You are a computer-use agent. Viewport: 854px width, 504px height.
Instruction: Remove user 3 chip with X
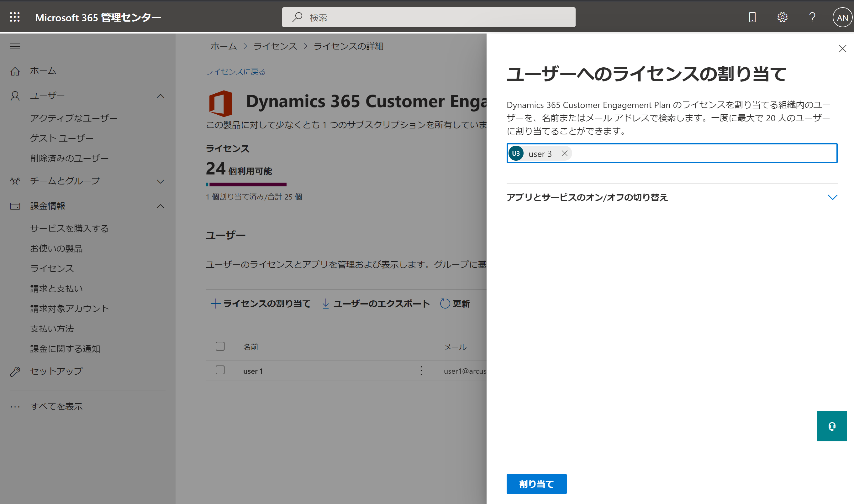point(564,153)
